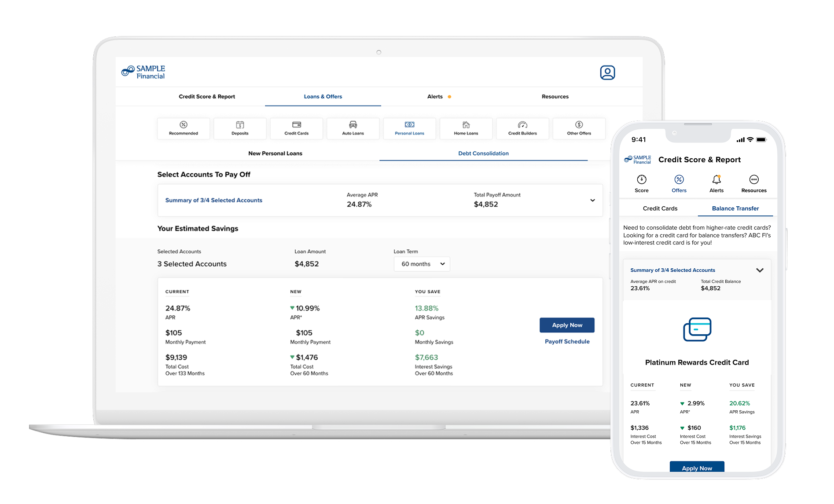Open the Home Loans category
This screenshot has height=504, width=834.
(466, 128)
